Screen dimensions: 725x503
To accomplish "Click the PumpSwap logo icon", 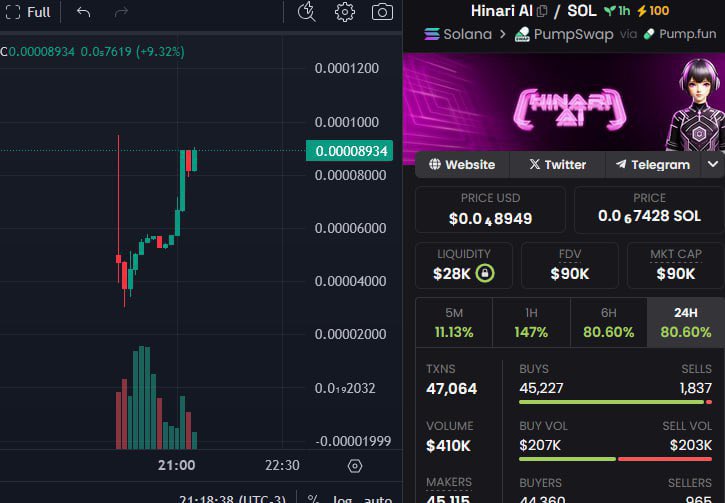I will (x=522, y=34).
